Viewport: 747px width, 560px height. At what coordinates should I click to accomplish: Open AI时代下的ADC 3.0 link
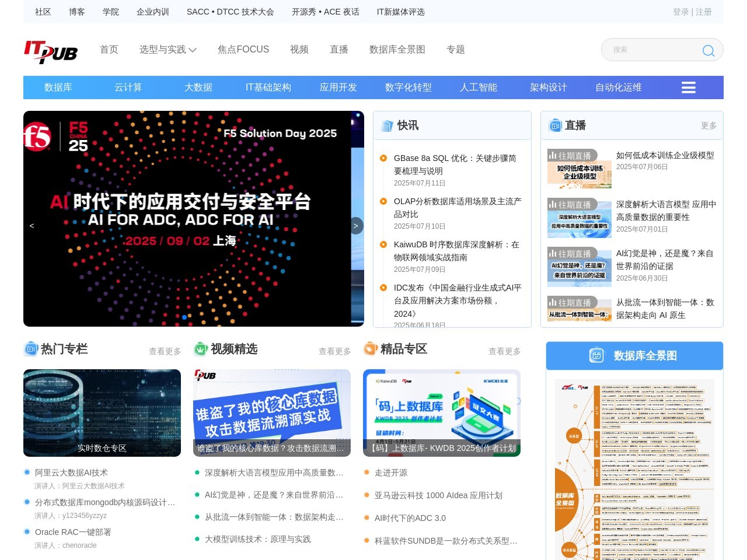coord(410,519)
